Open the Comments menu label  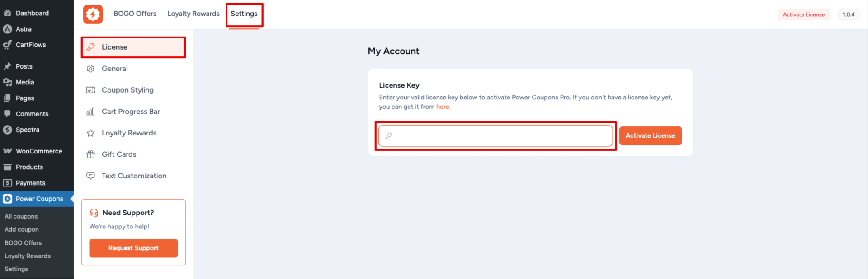point(32,114)
